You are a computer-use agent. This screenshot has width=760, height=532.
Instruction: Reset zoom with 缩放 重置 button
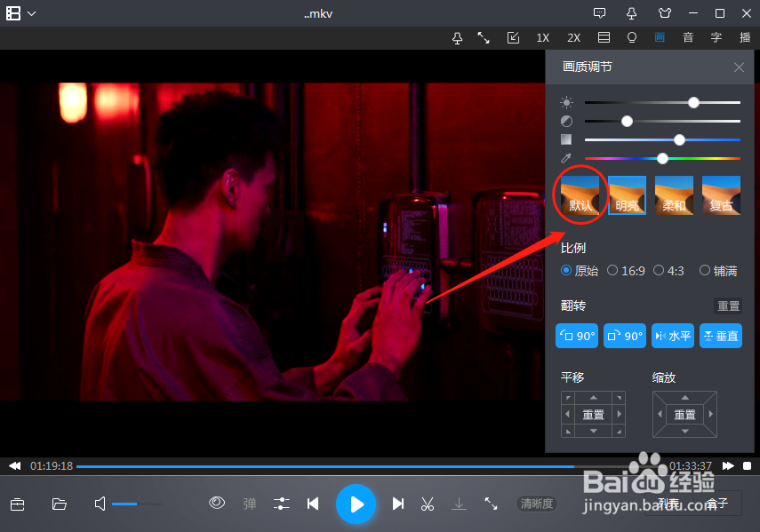point(684,415)
